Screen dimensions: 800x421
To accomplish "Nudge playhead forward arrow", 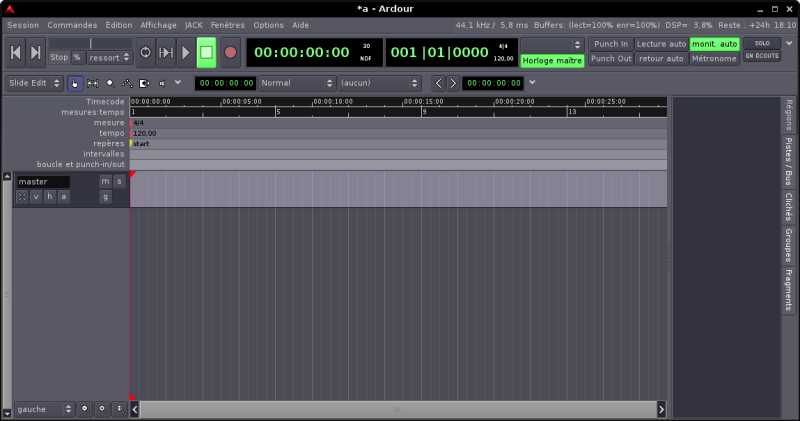I will pyautogui.click(x=453, y=83).
